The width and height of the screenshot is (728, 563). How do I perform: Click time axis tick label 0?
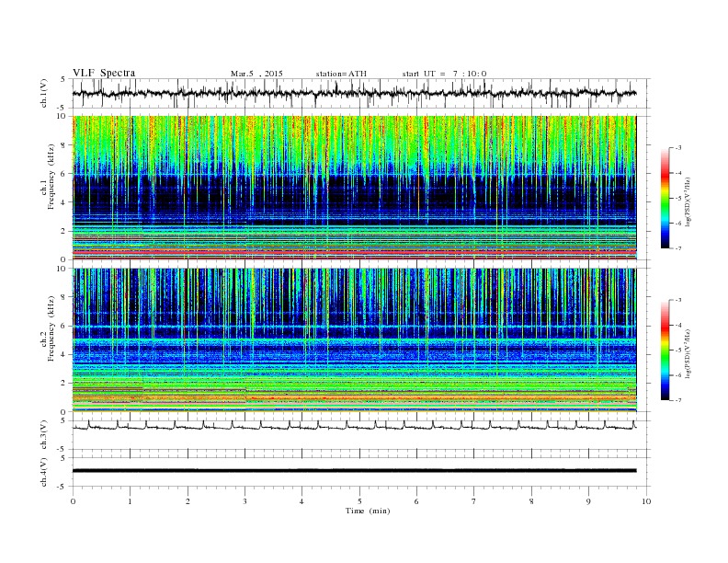[x=73, y=501]
